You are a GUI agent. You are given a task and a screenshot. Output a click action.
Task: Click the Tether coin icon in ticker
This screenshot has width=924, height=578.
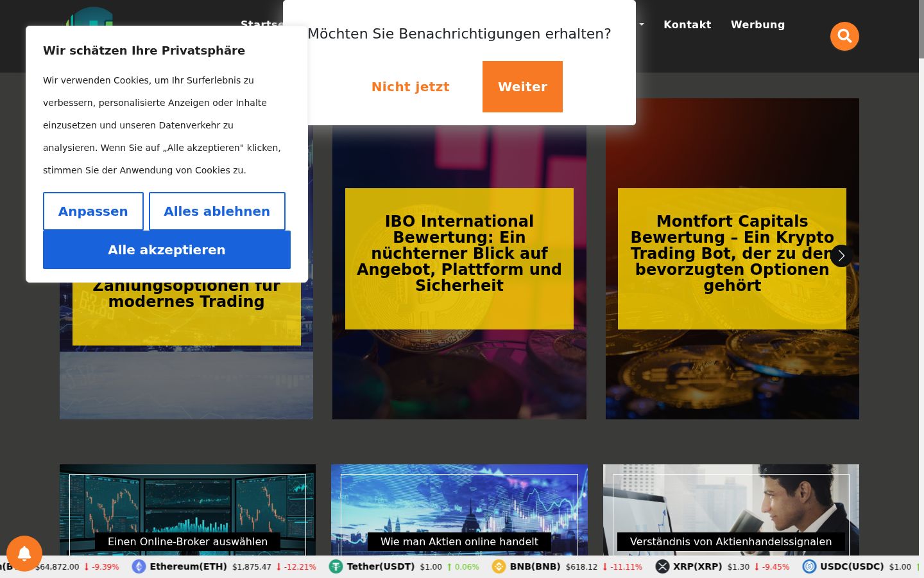point(336,566)
